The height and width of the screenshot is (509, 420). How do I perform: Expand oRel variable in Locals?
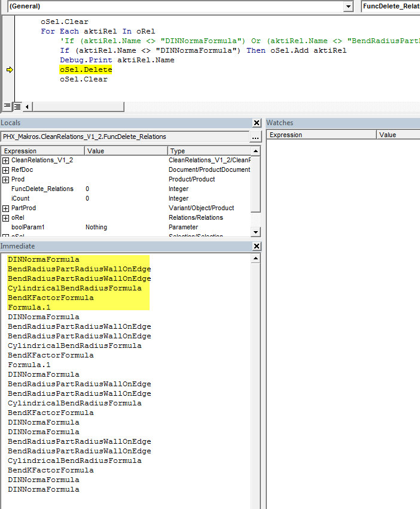(x=5, y=218)
